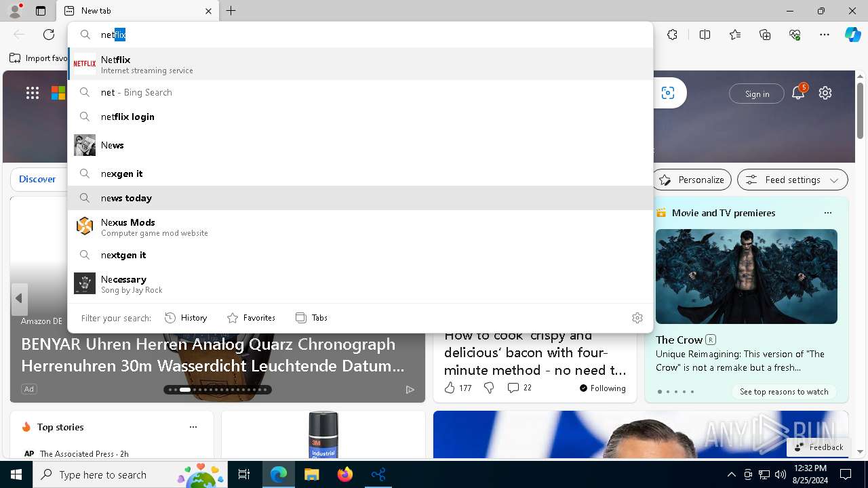Image resolution: width=868 pixels, height=488 pixels.
Task: Open the Feedback button
Action: (x=818, y=447)
